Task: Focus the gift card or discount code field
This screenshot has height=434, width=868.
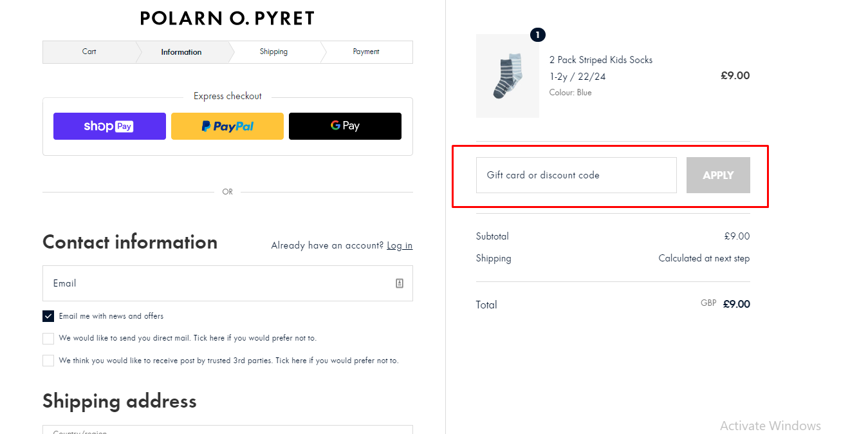Action: 576,175
